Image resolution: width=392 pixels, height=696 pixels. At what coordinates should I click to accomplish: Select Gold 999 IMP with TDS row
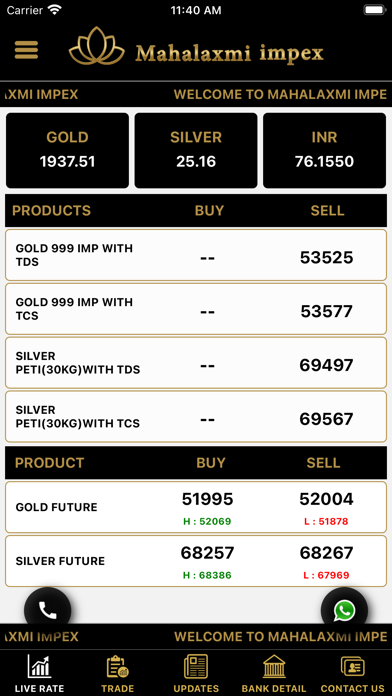click(x=196, y=255)
